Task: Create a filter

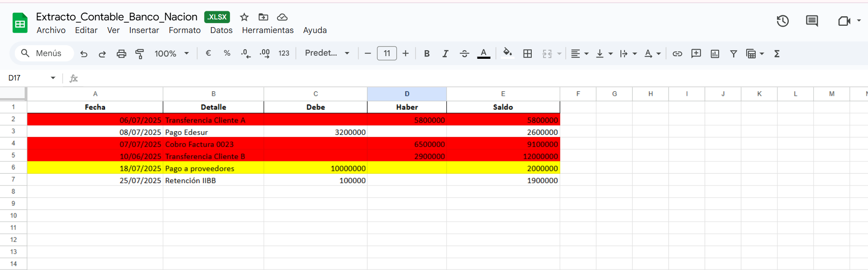Action: tap(734, 54)
